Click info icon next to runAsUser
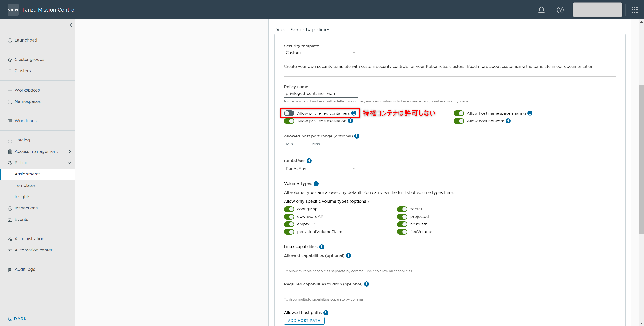 (309, 161)
